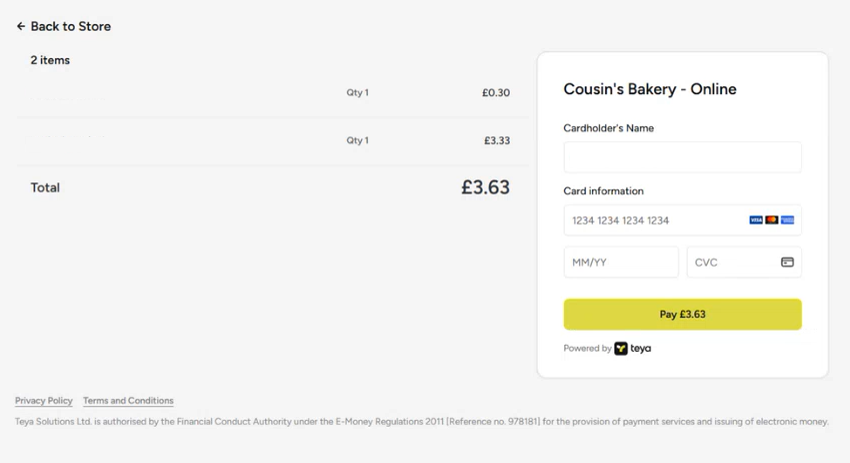The width and height of the screenshot is (850, 463).
Task: Click the Card information label
Action: [604, 191]
